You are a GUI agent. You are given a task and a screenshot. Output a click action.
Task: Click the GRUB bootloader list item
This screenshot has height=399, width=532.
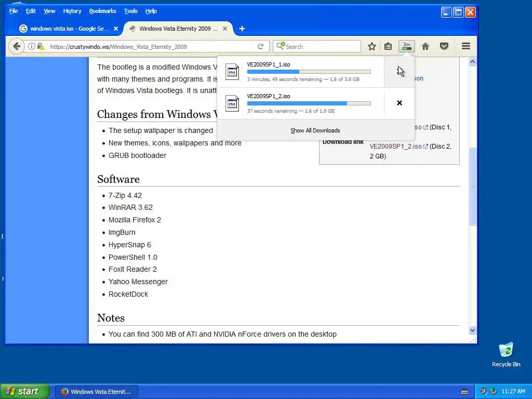tap(137, 156)
